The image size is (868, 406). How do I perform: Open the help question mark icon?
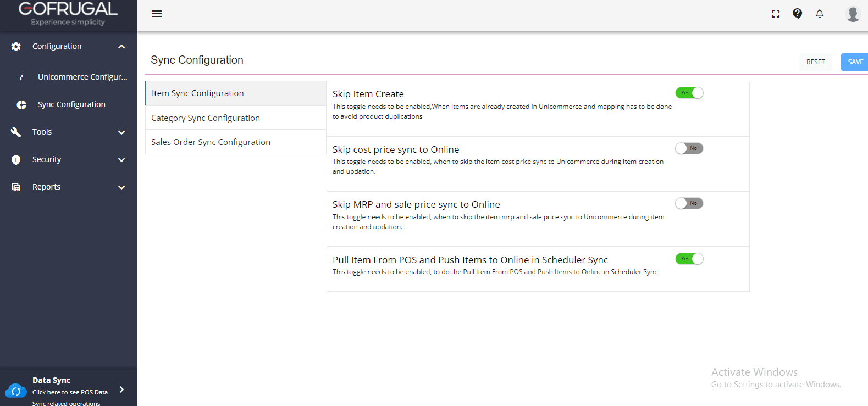click(797, 14)
